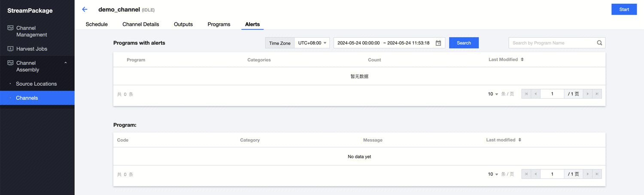Open page size dropdown in Programs with alerts
The height and width of the screenshot is (195, 644).
click(493, 94)
